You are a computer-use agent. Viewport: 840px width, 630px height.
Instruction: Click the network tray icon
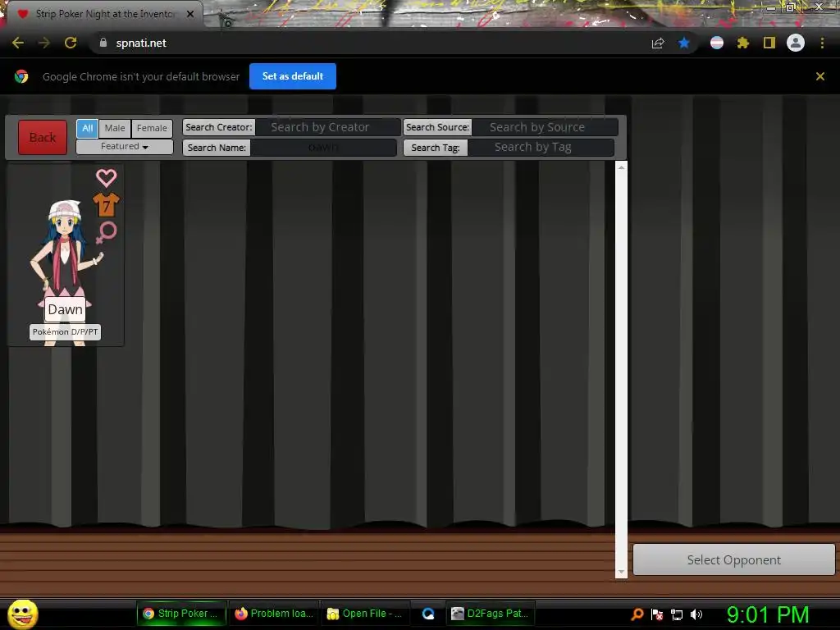[677, 614]
